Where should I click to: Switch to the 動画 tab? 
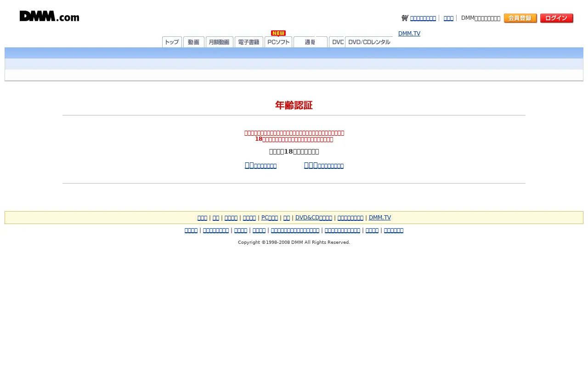[x=194, y=42]
